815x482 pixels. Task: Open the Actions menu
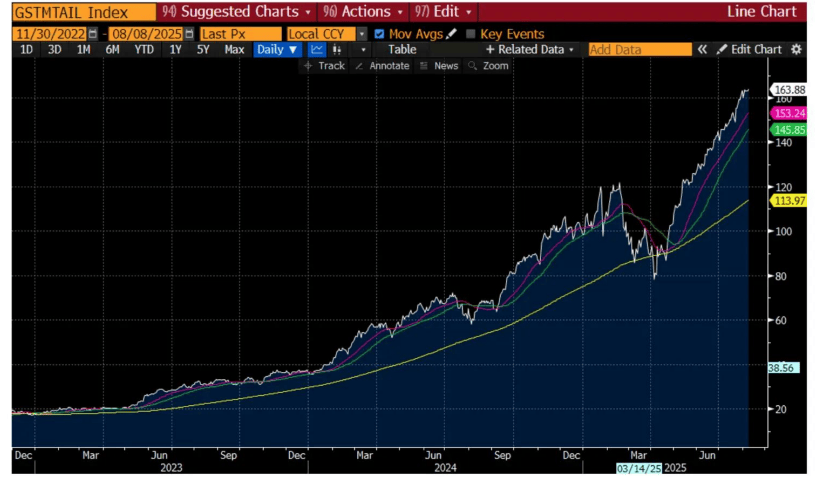point(363,11)
